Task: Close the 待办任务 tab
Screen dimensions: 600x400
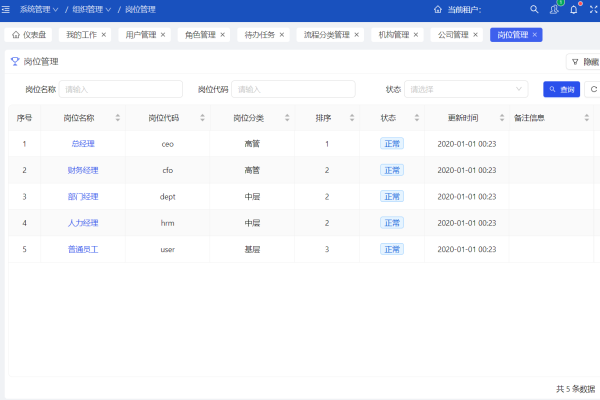Action: [x=282, y=35]
